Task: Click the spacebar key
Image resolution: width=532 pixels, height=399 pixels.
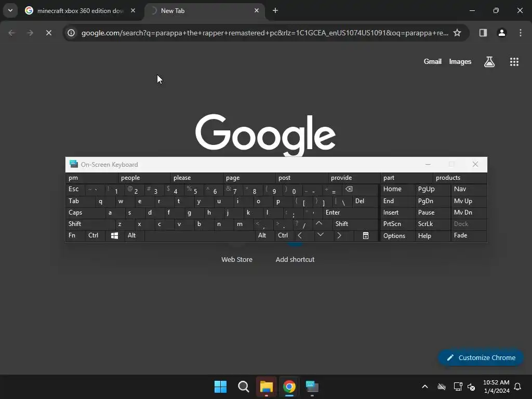Action: (x=199, y=235)
